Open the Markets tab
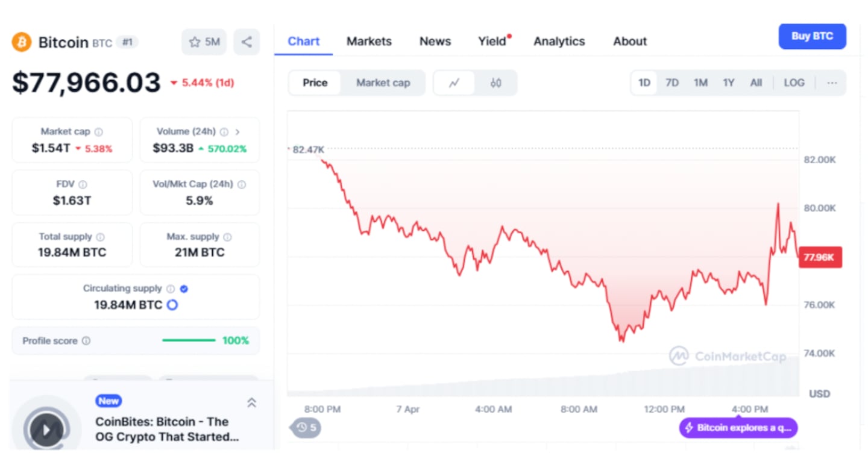 [369, 42]
